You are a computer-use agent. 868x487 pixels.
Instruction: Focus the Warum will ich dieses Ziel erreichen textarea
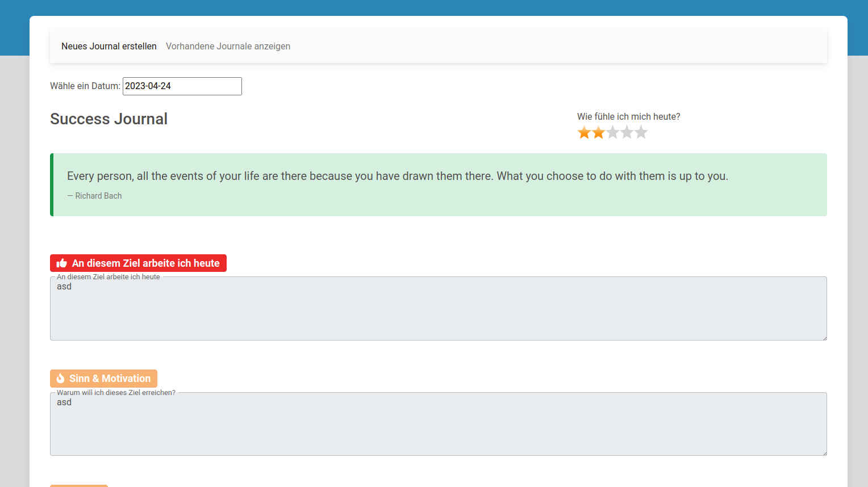439,424
